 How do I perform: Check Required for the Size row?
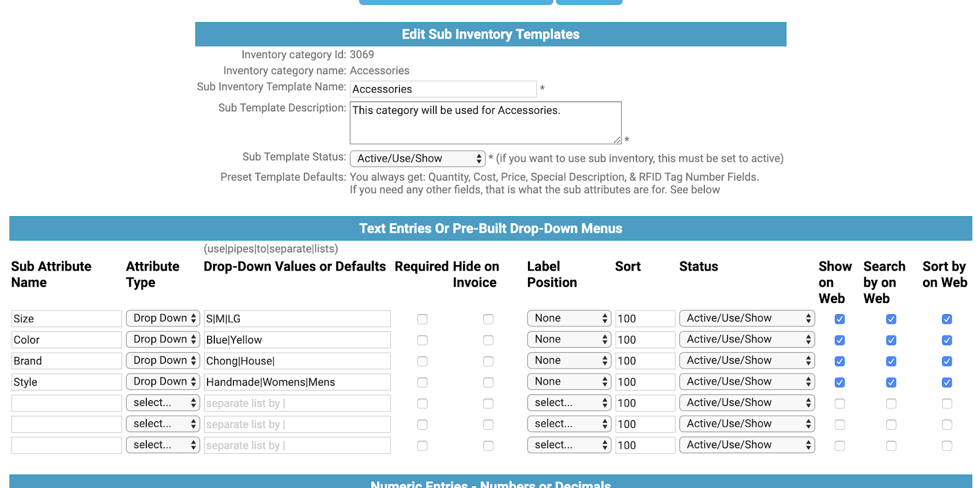click(x=423, y=319)
